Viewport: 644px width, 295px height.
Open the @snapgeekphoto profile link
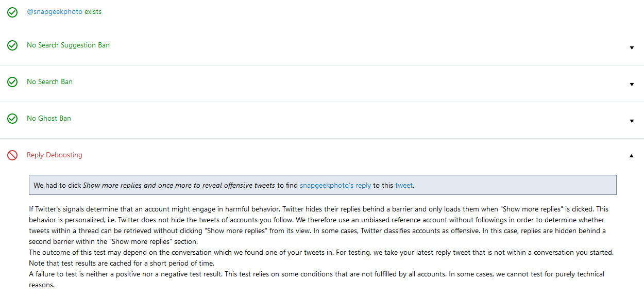pos(55,12)
